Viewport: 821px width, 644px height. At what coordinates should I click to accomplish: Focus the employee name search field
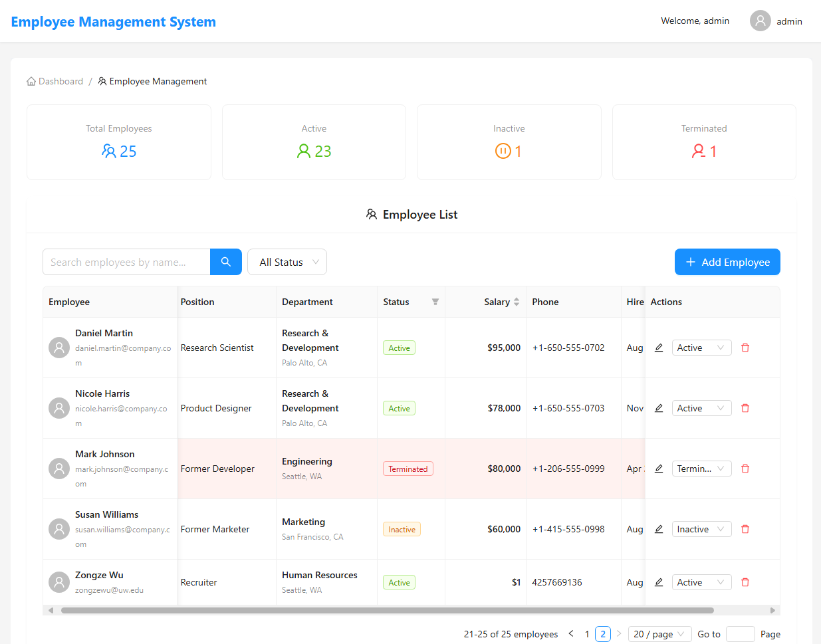coord(126,262)
